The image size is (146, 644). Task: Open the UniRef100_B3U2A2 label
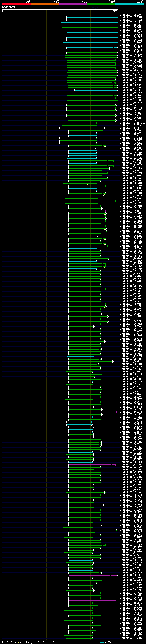[131, 178]
